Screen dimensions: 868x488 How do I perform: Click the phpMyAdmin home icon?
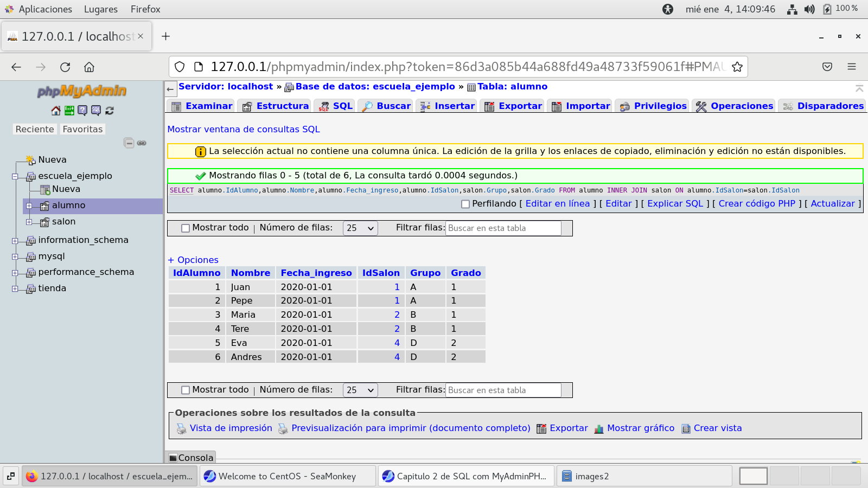click(56, 111)
